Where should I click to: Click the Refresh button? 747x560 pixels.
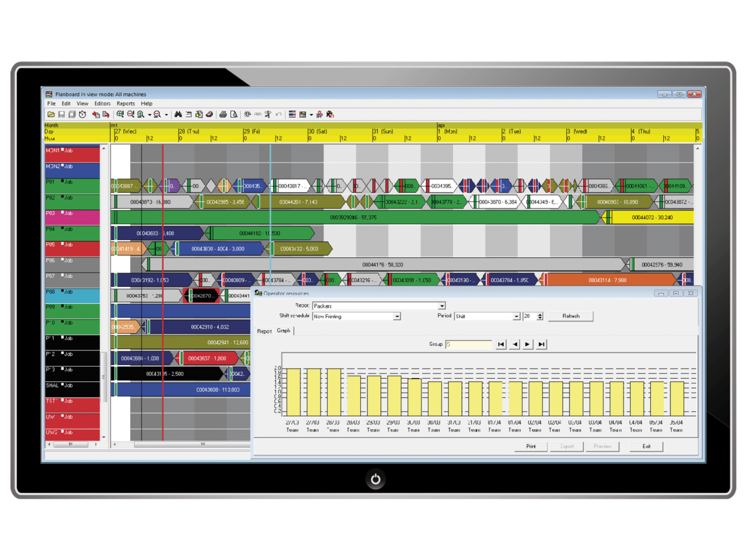pyautogui.click(x=570, y=316)
